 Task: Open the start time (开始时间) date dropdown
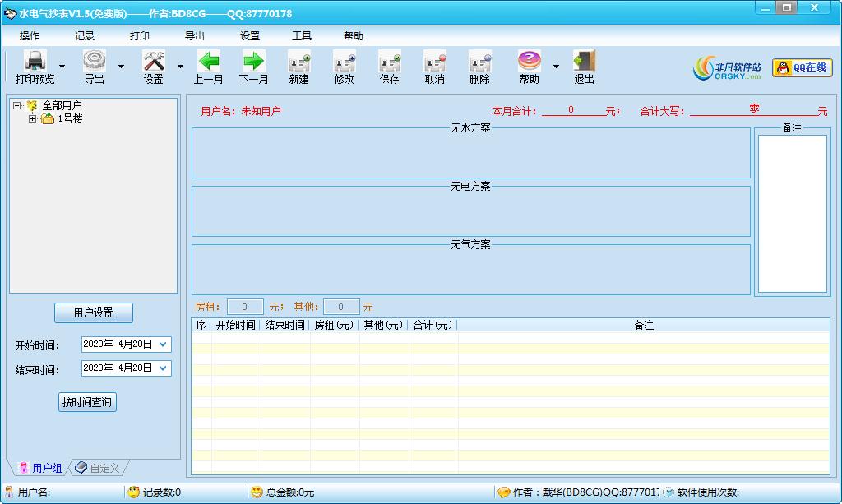pyautogui.click(x=163, y=344)
